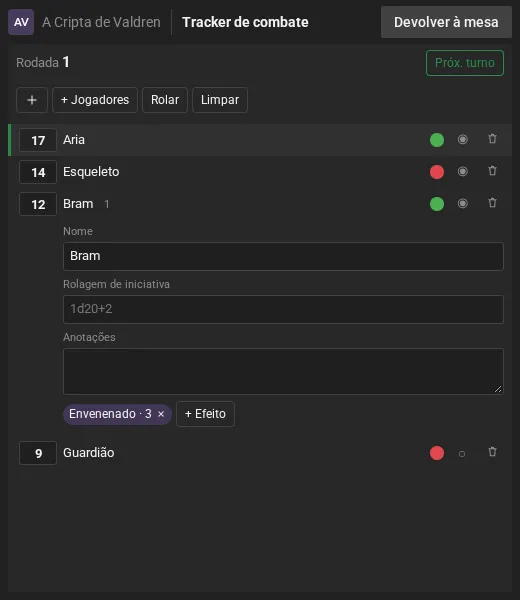Click Devolver à mesa button
The image size is (520, 600).
pos(446,22)
